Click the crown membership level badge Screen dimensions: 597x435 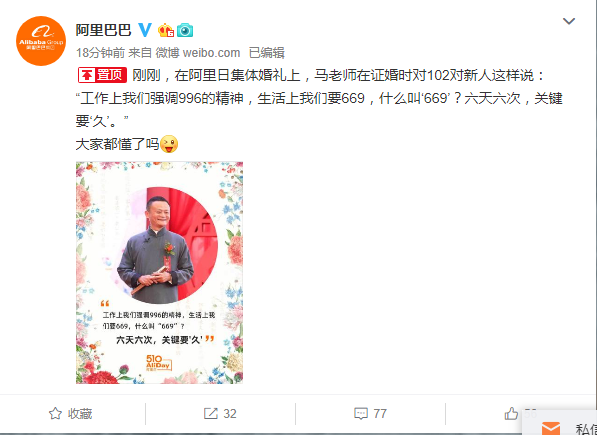click(166, 30)
